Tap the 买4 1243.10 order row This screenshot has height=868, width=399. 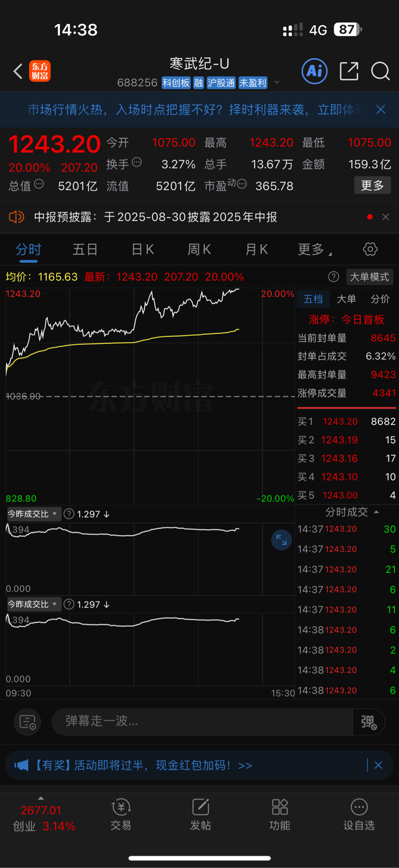pos(347,477)
